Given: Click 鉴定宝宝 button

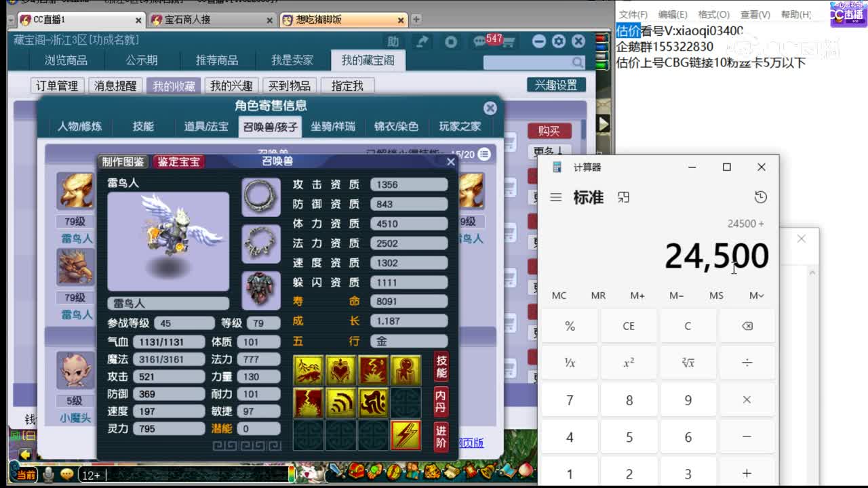Looking at the screenshot, I should tap(178, 162).
